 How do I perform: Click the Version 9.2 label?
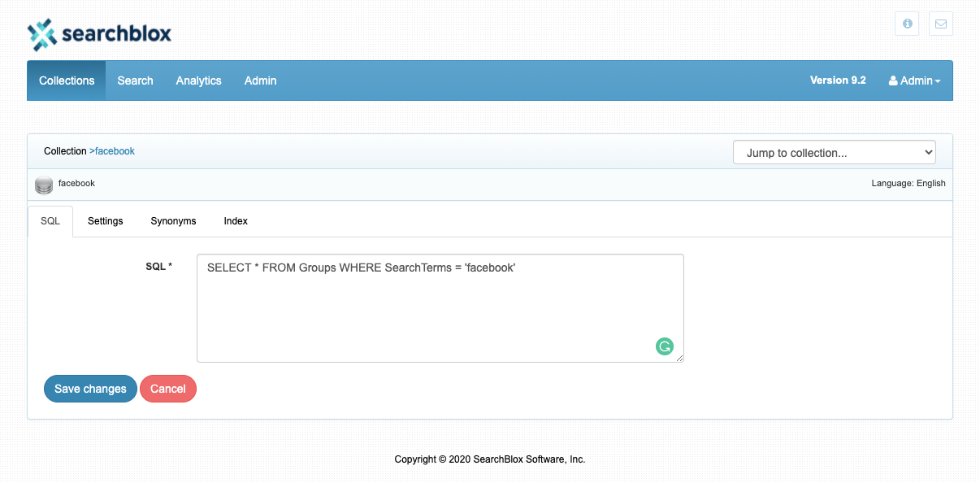[x=838, y=80]
